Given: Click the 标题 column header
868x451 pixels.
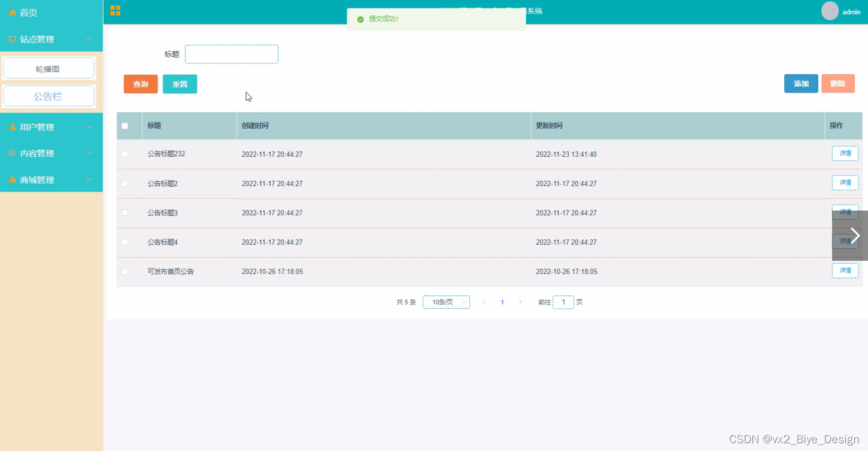Looking at the screenshot, I should 189,126.
